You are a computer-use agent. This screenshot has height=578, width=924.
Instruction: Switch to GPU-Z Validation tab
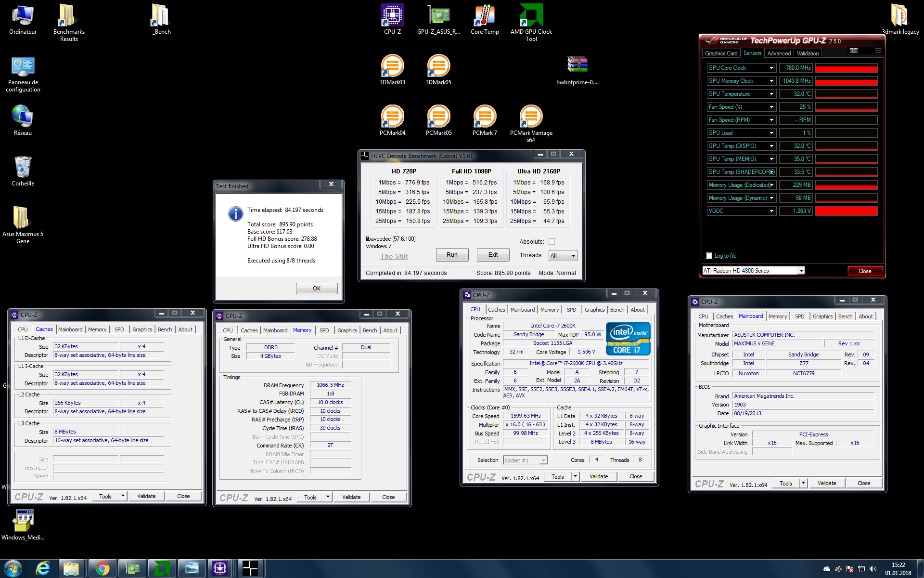point(808,53)
